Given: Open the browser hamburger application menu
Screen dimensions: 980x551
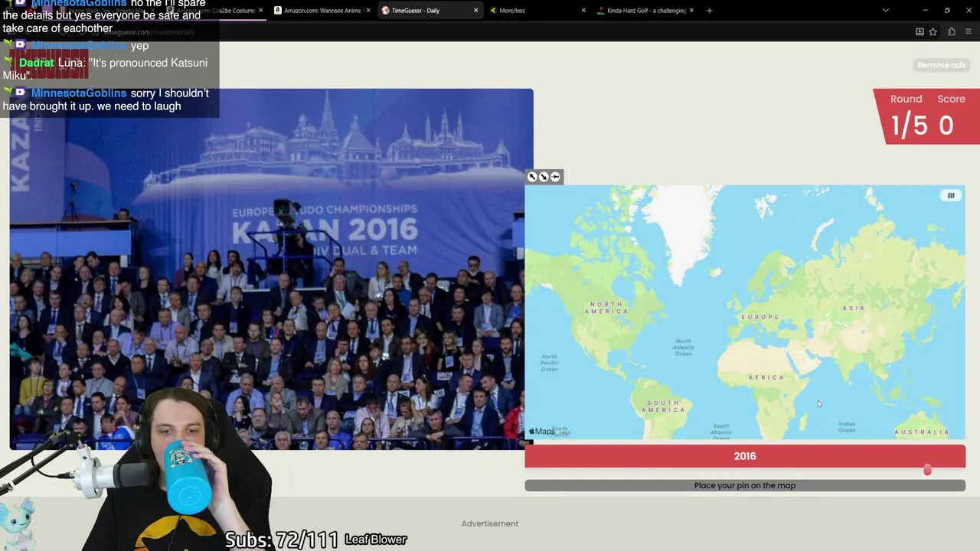Looking at the screenshot, I should pos(969,31).
